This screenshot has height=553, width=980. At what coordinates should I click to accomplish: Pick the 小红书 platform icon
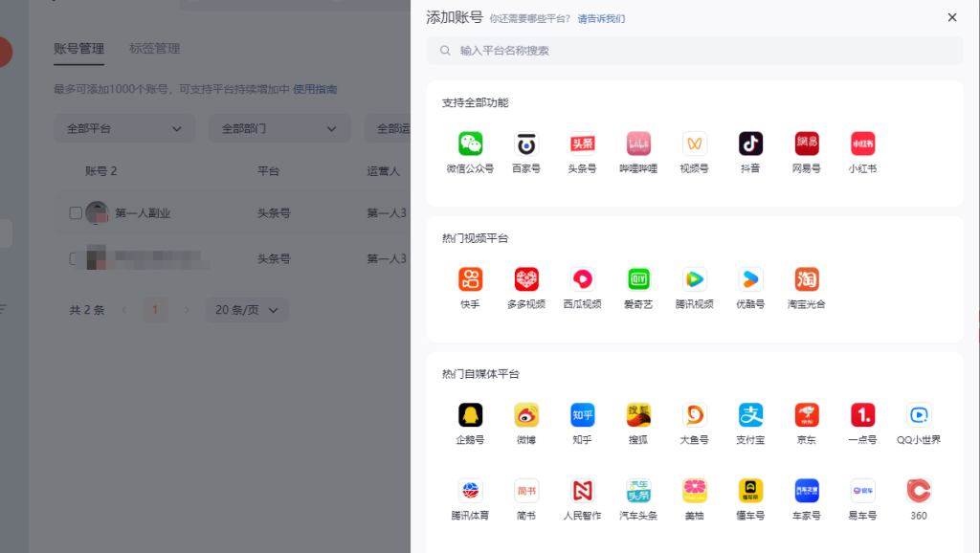click(x=862, y=144)
